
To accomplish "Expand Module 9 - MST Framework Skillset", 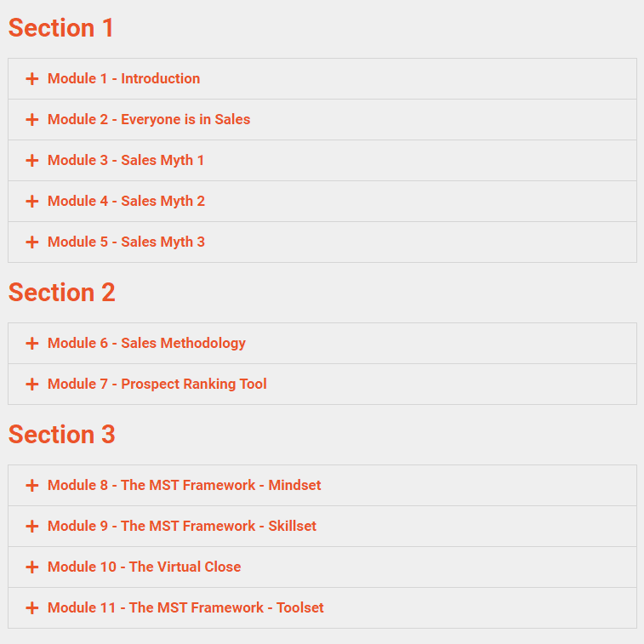I will [x=181, y=527].
